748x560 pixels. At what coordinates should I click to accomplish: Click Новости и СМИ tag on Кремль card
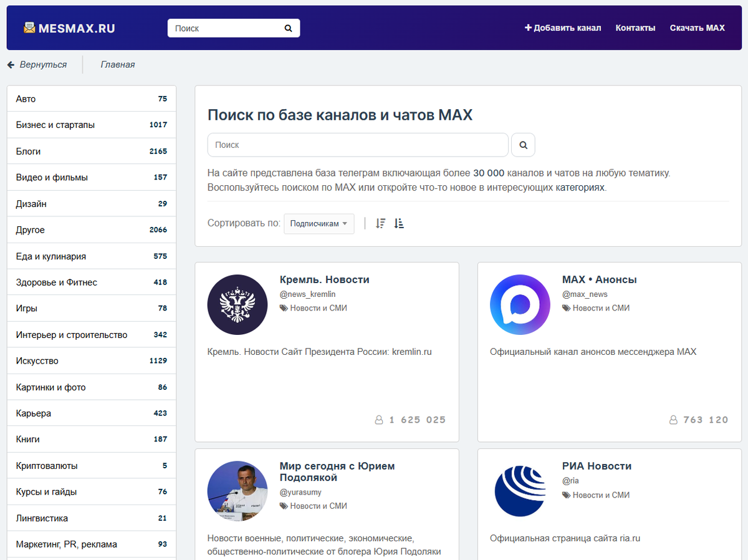coord(319,308)
